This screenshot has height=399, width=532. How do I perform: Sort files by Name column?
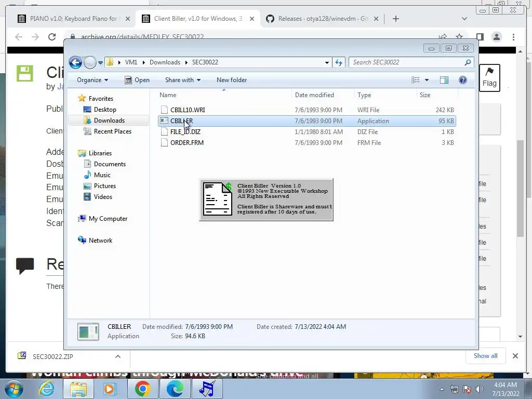[168, 95]
